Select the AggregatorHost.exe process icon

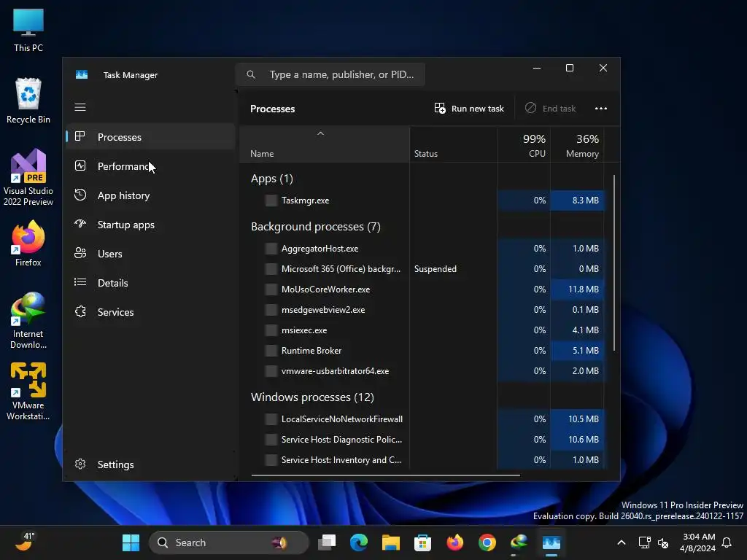click(x=271, y=249)
